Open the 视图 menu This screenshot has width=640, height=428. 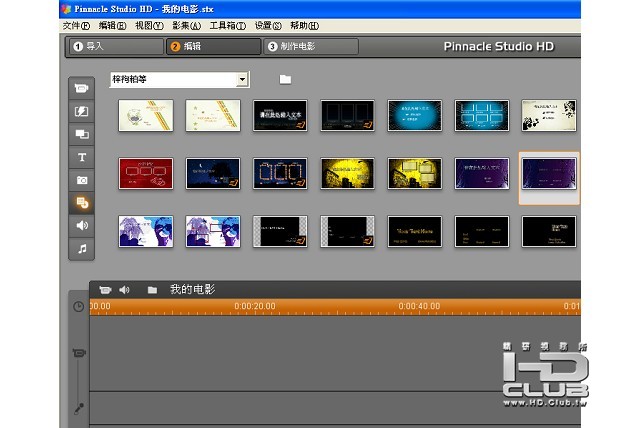(149, 26)
